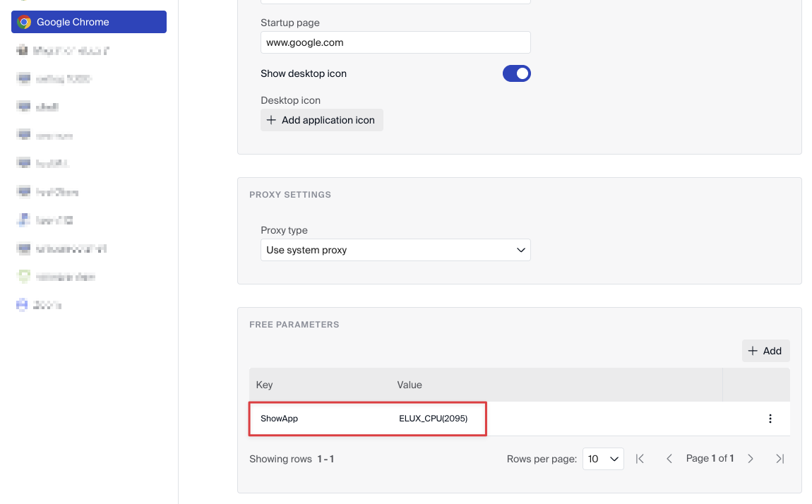Screen dimensions: 812x504
Task: Expand the Proxy type dropdown
Action: (395, 250)
